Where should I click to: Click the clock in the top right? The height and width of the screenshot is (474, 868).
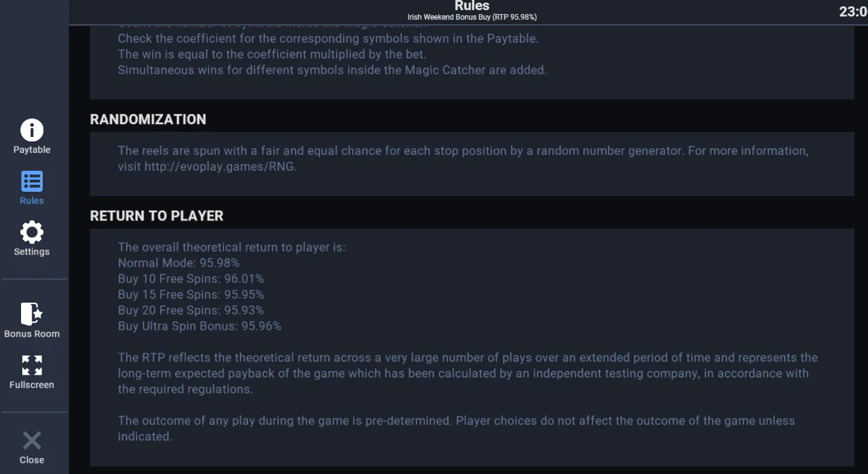pyautogui.click(x=853, y=11)
